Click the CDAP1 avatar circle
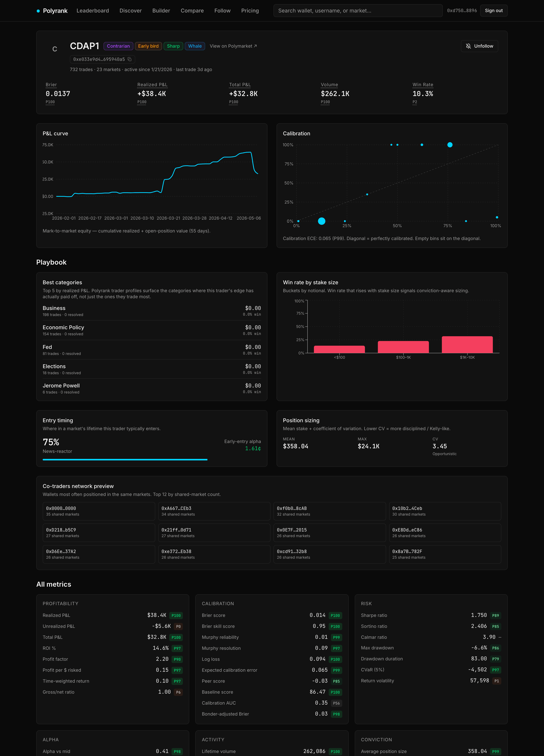The height and width of the screenshot is (756, 544). (x=55, y=49)
